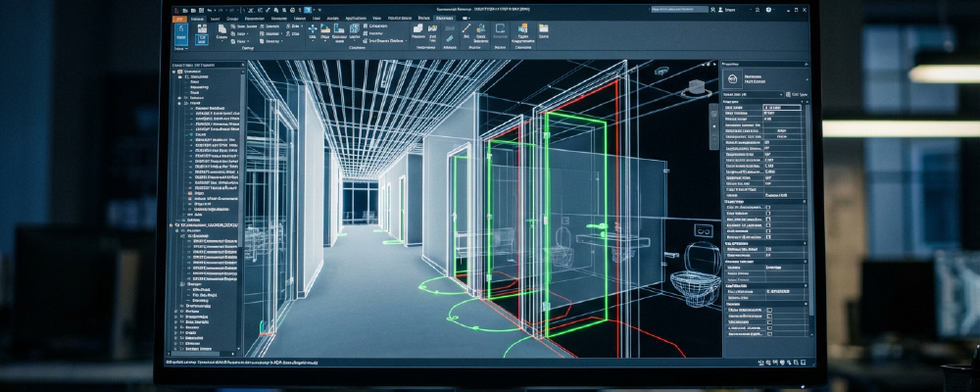The height and width of the screenshot is (392, 980).
Task: Select the highlighted active ribbon tab
Action: coord(445,19)
